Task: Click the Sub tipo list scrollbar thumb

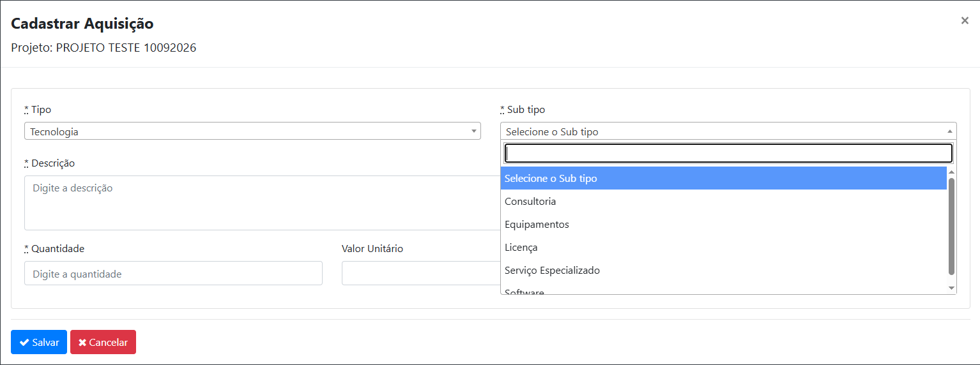Action: tap(951, 227)
